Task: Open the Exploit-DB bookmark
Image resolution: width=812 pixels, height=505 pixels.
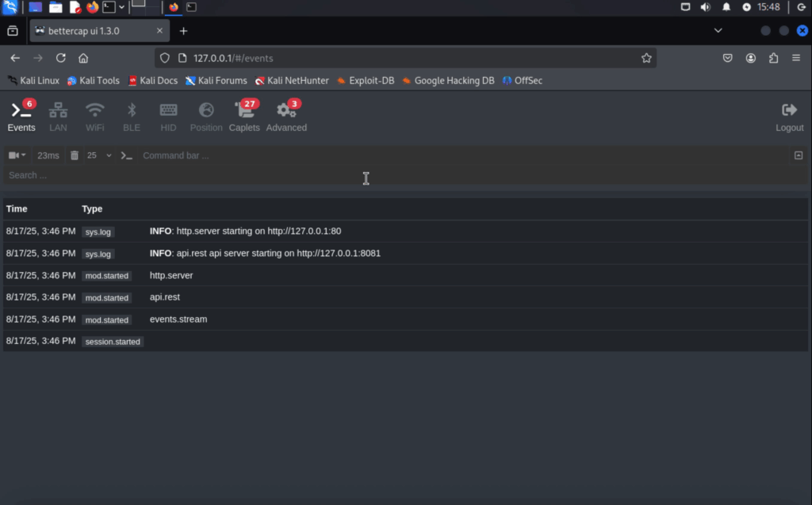Action: [366, 80]
